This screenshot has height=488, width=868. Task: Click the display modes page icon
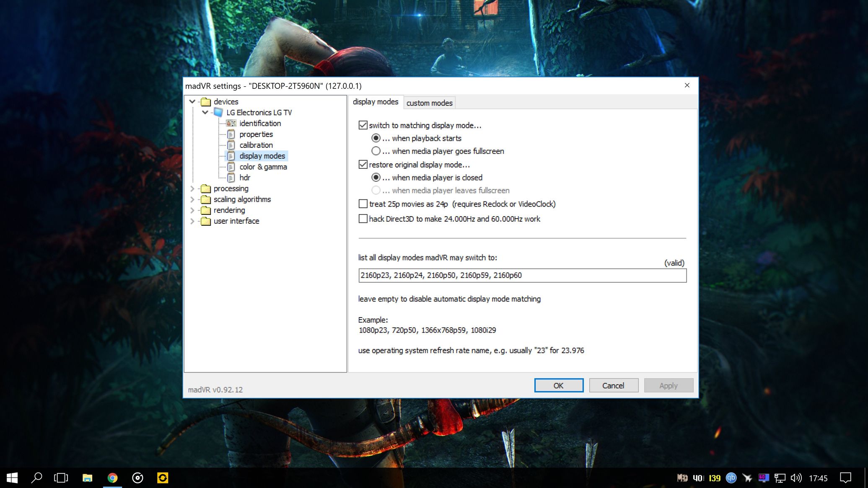pos(231,156)
